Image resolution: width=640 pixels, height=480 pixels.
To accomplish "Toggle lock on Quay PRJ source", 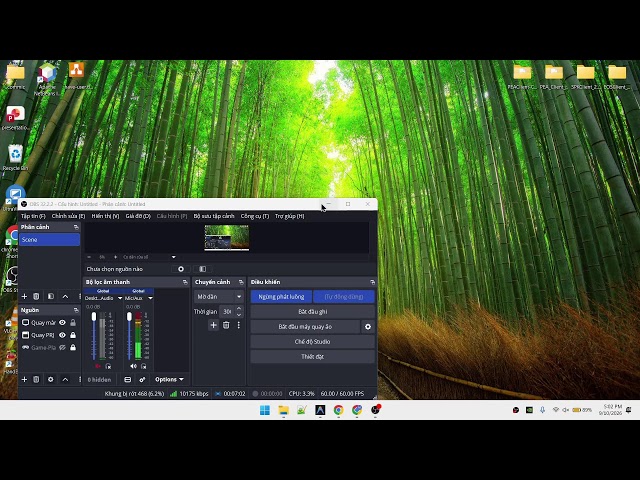I will click(x=73, y=335).
